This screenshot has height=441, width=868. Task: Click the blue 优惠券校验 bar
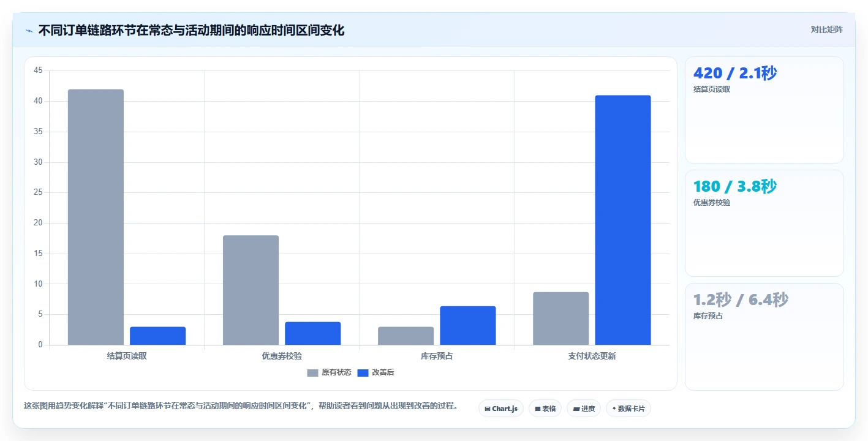312,333
